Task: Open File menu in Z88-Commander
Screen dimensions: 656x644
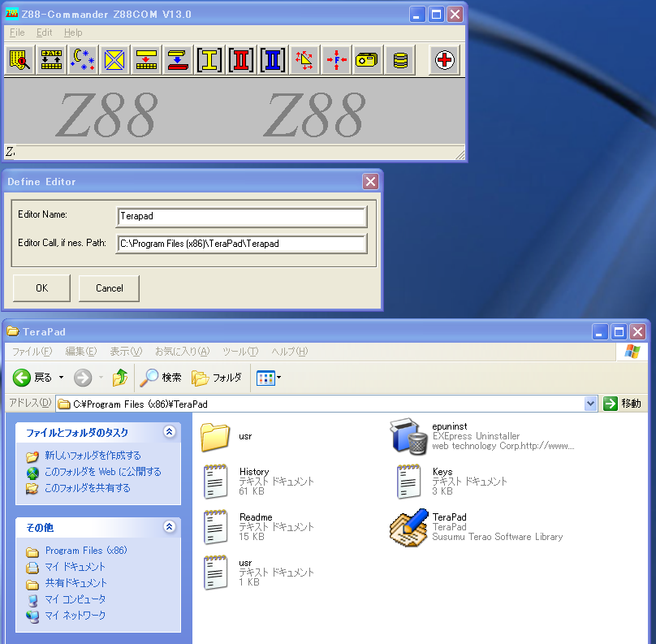Action: tap(17, 32)
